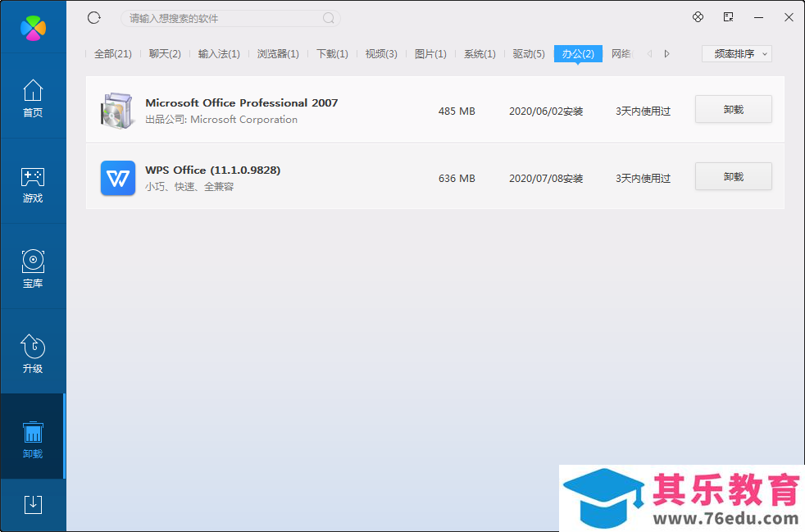Click Microsoft Office 2007 program icon
Image resolution: width=805 pixels, height=532 pixels.
coord(117,111)
